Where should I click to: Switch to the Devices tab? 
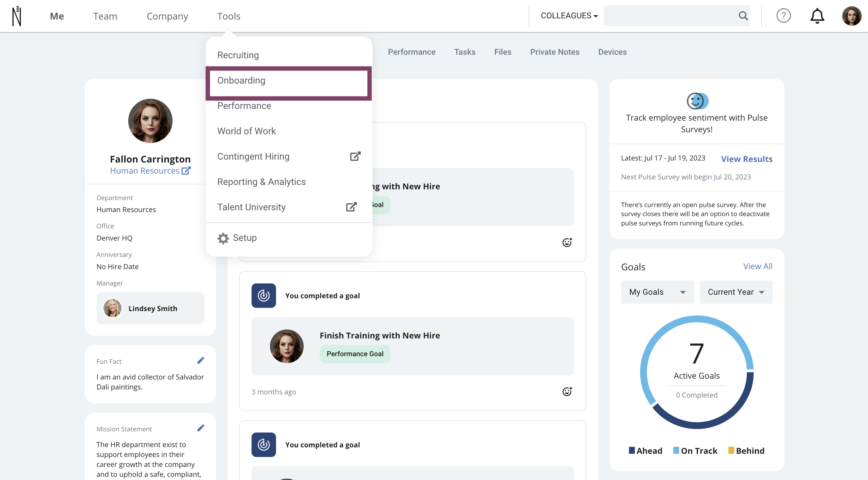coord(612,52)
